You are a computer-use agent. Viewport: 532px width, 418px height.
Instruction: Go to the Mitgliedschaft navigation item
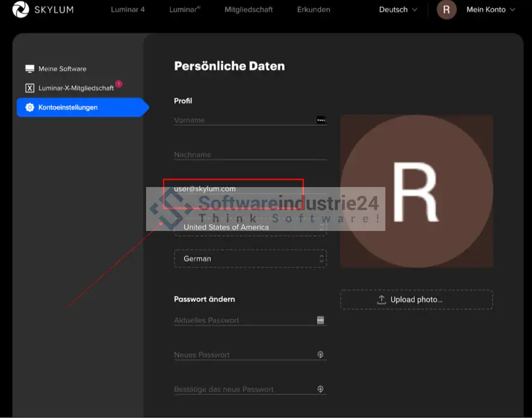click(x=248, y=10)
